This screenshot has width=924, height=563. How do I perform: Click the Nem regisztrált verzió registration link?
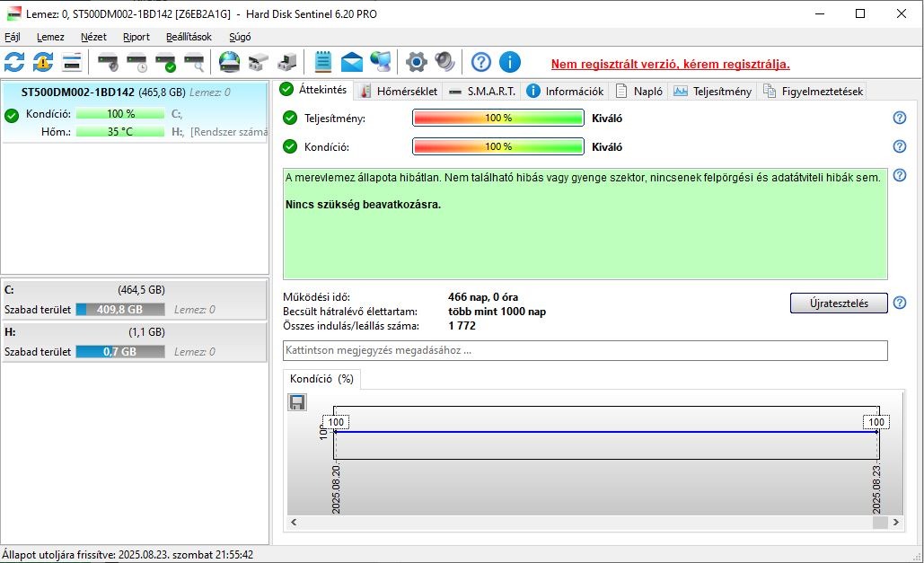tap(671, 65)
